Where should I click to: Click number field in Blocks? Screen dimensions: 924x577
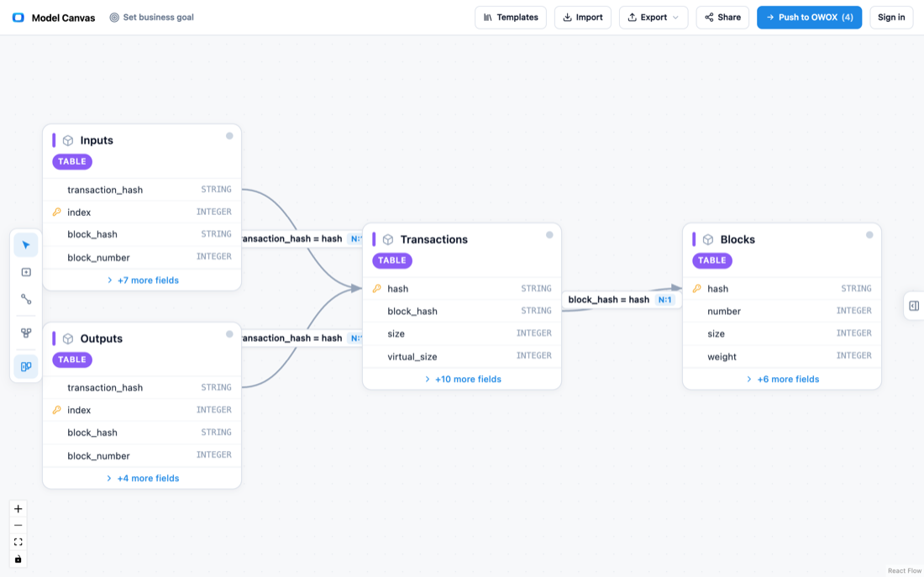[782, 311]
